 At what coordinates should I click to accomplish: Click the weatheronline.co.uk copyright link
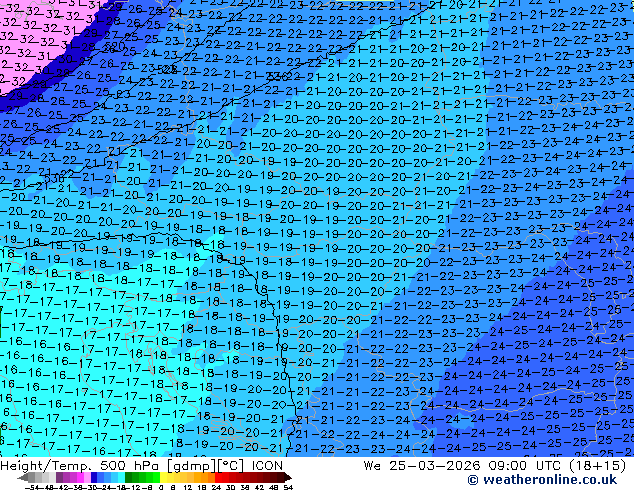coord(542,480)
